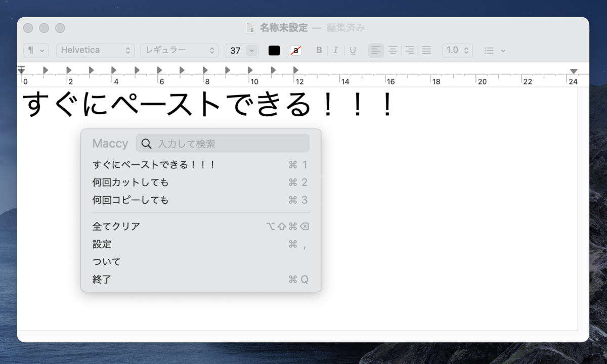Align text to the left
This screenshot has width=607, height=364.
pos(376,51)
